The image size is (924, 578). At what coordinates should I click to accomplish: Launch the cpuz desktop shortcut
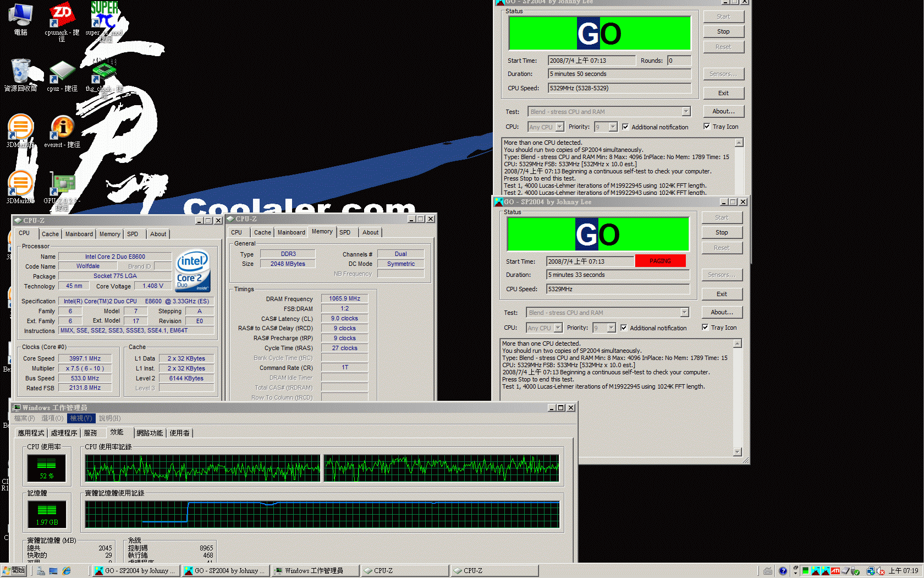click(x=62, y=76)
